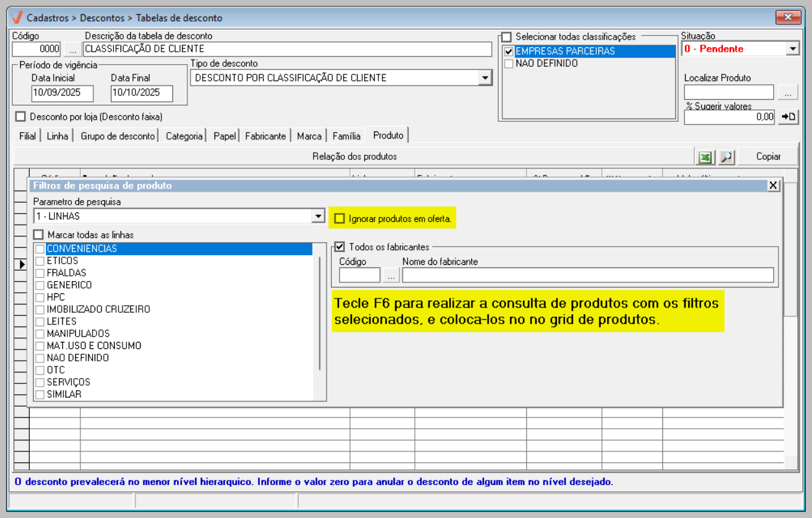Switch to the Fabricante tab
This screenshot has width=812, height=518.
(x=265, y=136)
